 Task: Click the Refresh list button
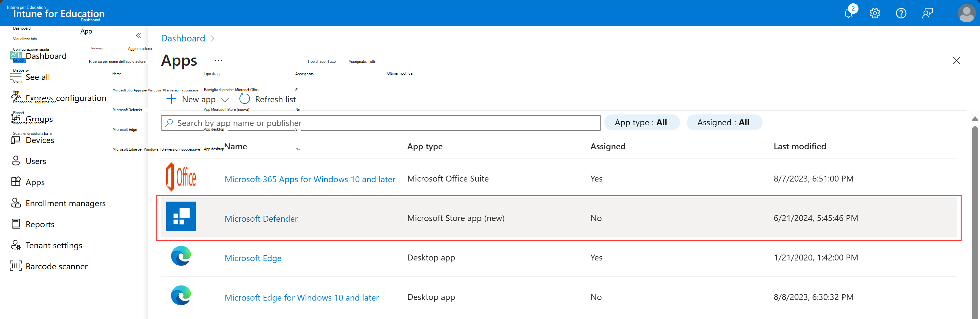pos(268,99)
